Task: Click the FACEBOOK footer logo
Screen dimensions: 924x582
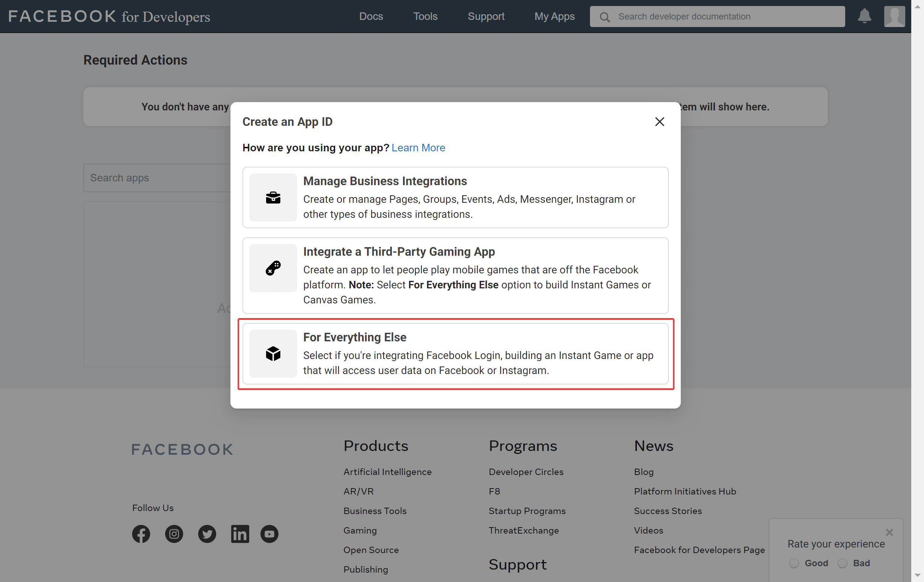Action: click(x=182, y=449)
